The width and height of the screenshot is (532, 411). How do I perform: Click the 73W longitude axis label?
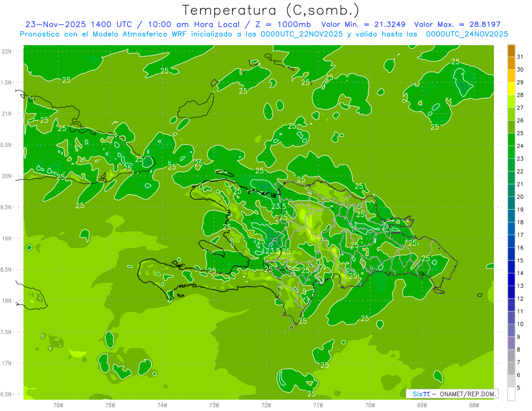pyautogui.click(x=214, y=405)
